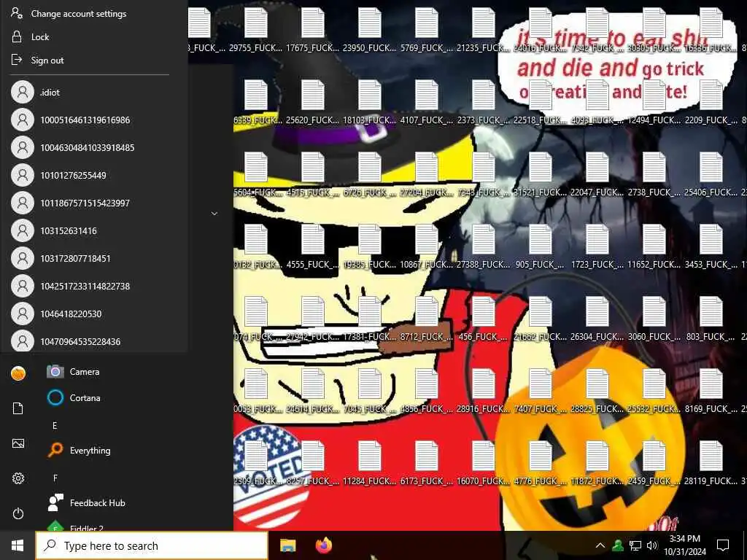Expand the chevron beside the account list
The image size is (747, 560).
(214, 214)
